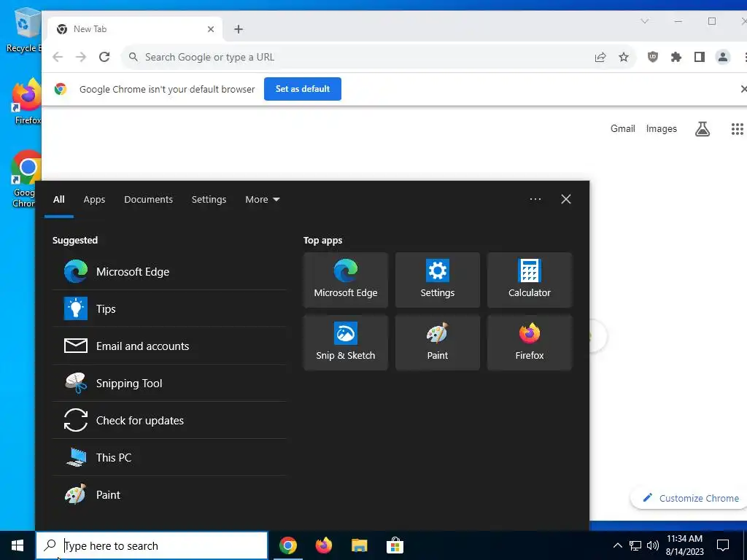Viewport: 747px width, 560px height.
Task: Open the volume tray icon
Action: point(653,545)
